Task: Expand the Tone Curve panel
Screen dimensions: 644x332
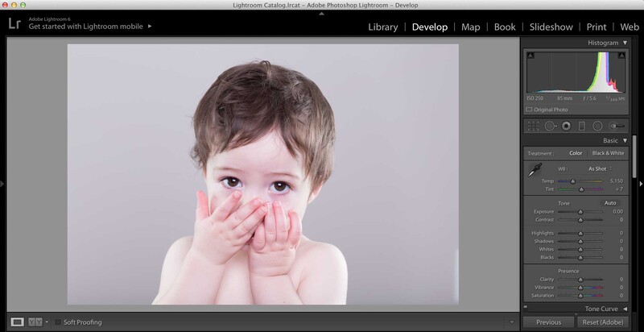Action: (625, 309)
